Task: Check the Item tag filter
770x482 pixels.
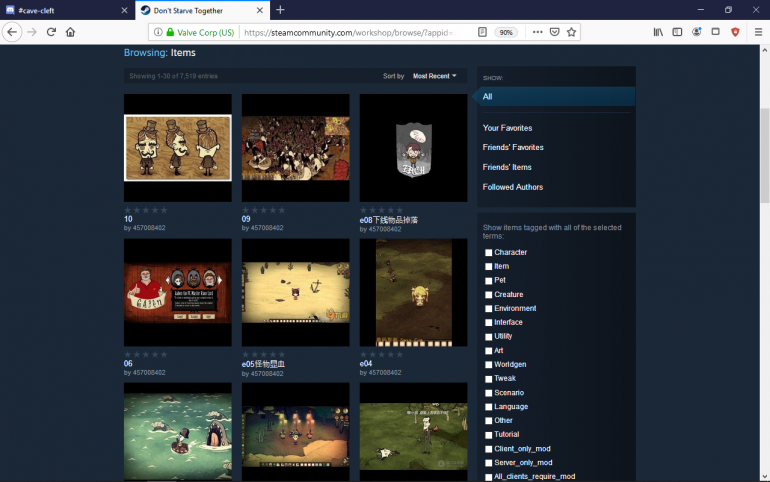Action: coord(489,267)
